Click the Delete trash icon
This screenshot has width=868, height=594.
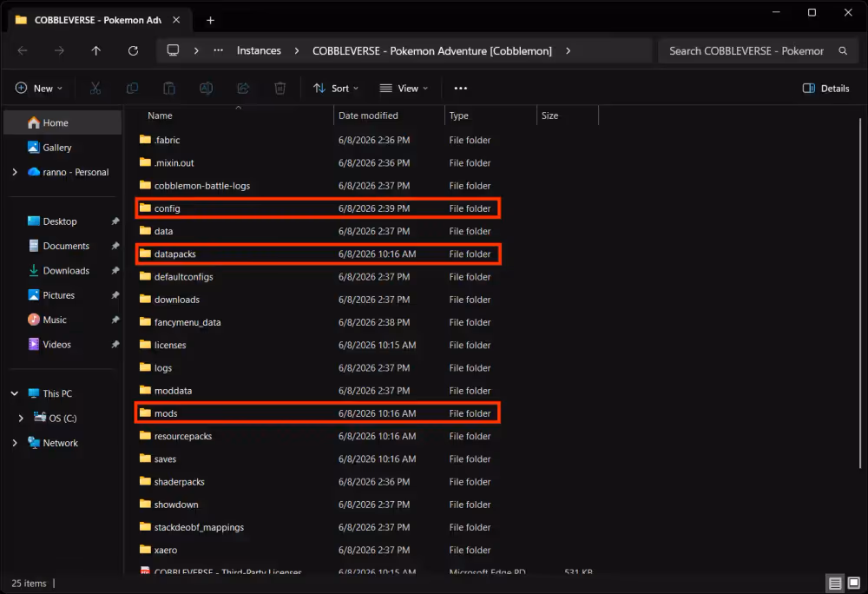(x=280, y=88)
